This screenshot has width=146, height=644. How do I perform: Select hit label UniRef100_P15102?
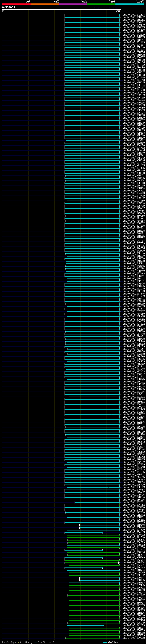click(x=134, y=364)
